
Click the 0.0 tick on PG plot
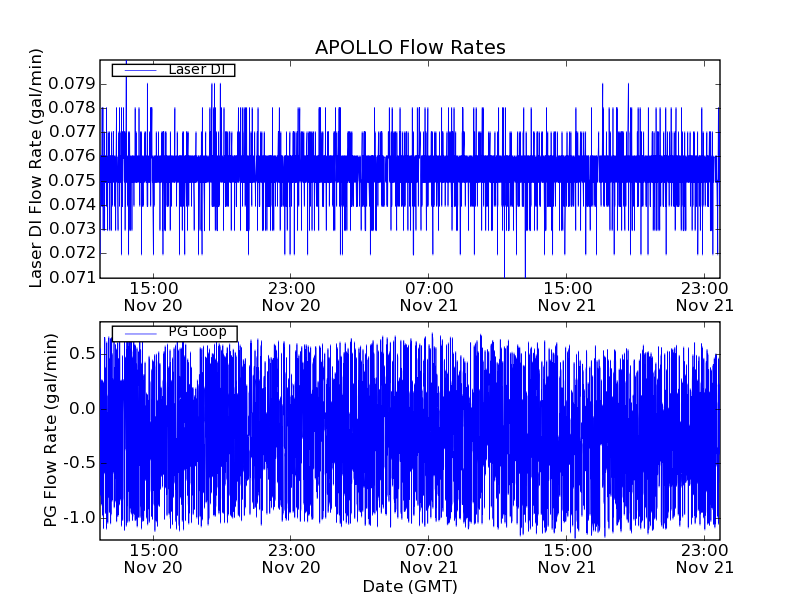(82, 409)
